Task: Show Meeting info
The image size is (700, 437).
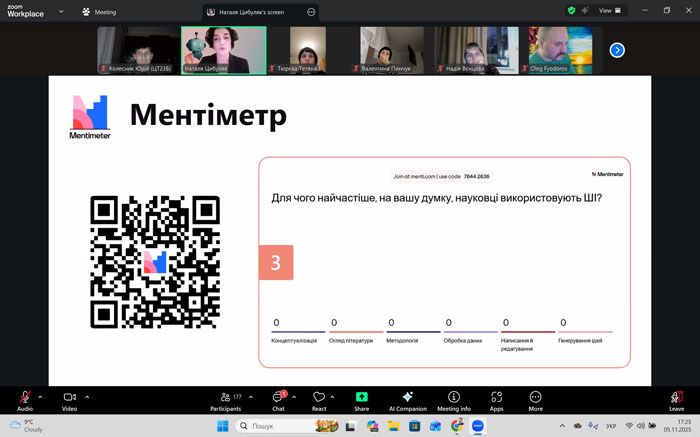Action: click(453, 399)
